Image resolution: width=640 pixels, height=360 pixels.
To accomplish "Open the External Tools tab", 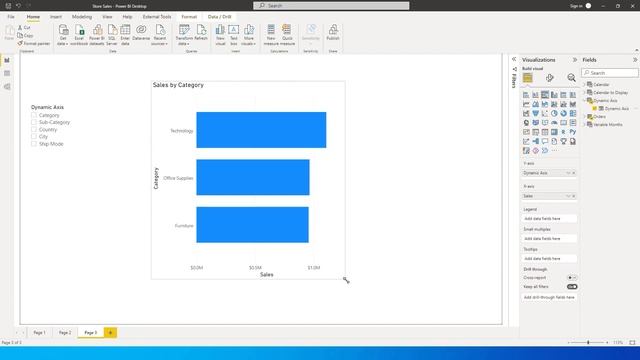I will tap(157, 17).
